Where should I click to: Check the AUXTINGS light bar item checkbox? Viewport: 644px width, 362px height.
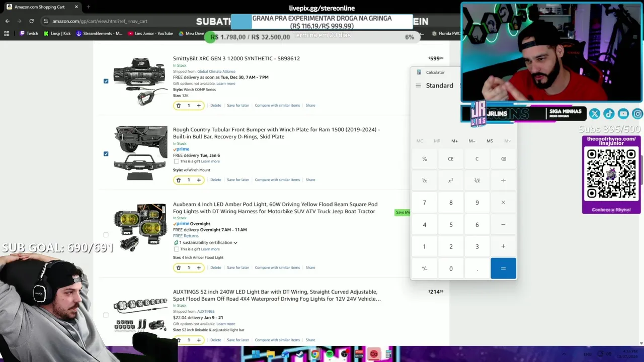(106, 315)
